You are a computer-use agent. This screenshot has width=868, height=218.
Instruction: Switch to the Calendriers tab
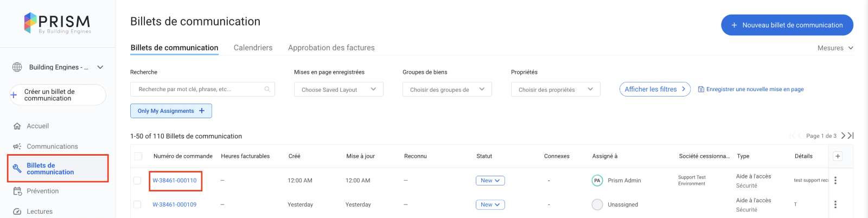click(253, 48)
